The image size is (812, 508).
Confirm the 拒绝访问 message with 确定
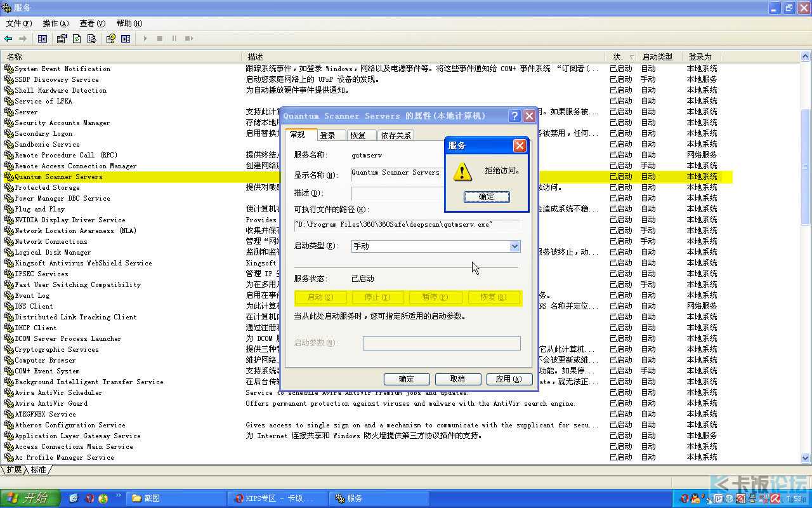(x=487, y=197)
